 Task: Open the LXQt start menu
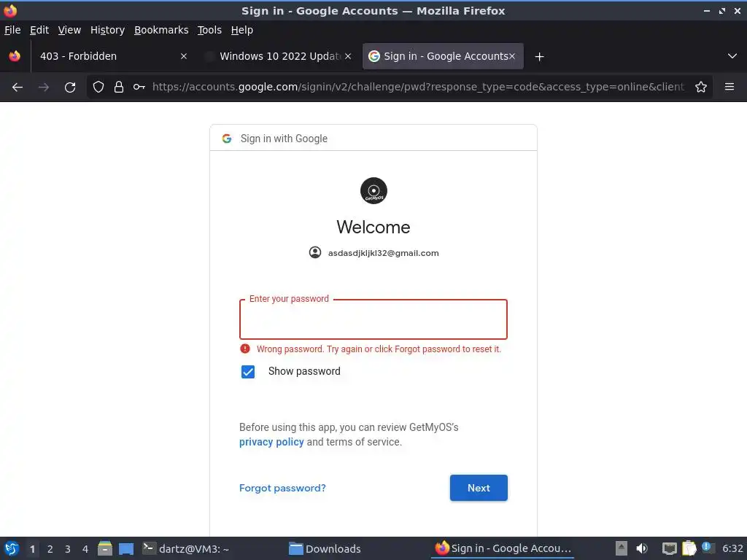click(12, 548)
